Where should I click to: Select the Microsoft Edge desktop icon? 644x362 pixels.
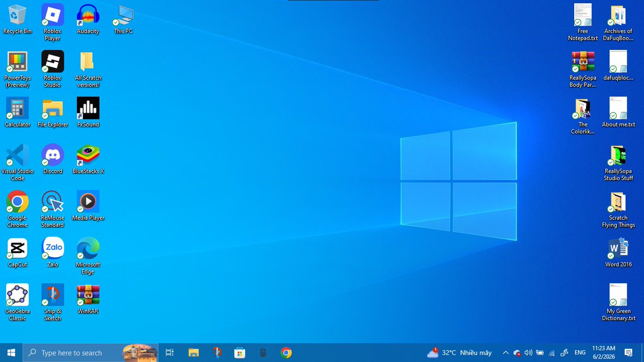pyautogui.click(x=88, y=256)
